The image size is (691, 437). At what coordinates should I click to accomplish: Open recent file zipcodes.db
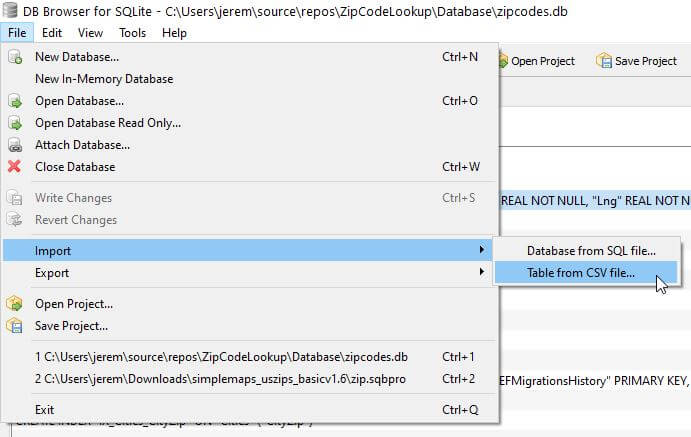tap(250, 357)
